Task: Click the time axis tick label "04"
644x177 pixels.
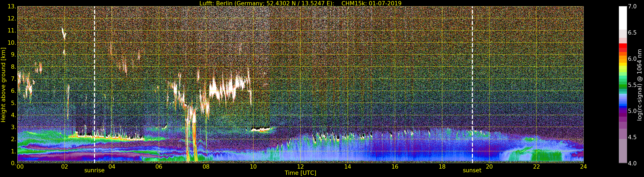Action: pyautogui.click(x=112, y=167)
